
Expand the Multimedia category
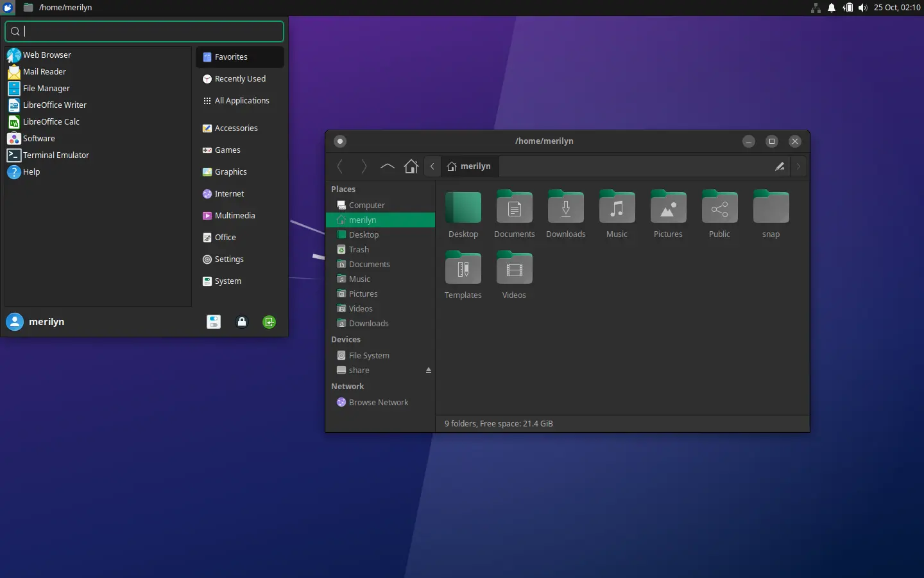point(234,216)
